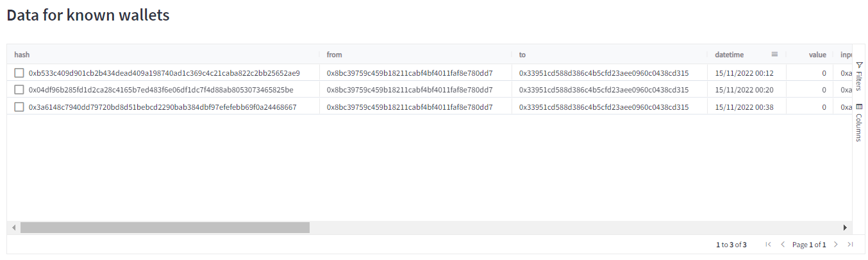Select the hash text 0xb533c409d901cb2b434dead...

[164, 73]
